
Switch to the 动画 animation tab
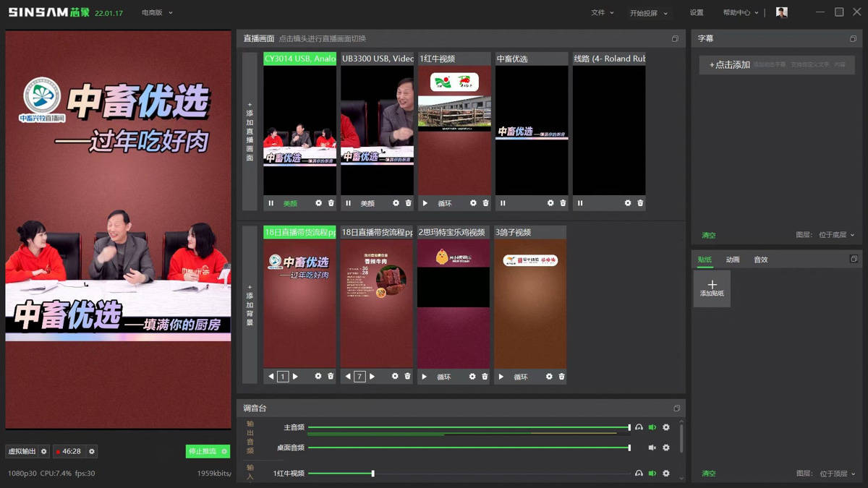[x=733, y=260]
